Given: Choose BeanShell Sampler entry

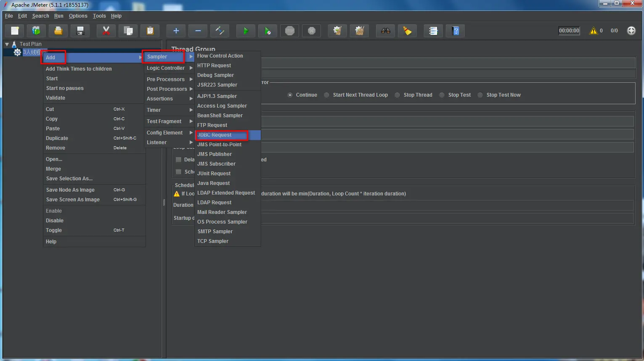Looking at the screenshot, I should (228, 116).
